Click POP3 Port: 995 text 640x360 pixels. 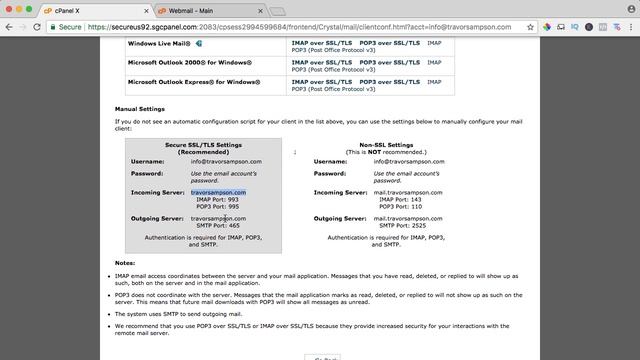[x=218, y=207]
